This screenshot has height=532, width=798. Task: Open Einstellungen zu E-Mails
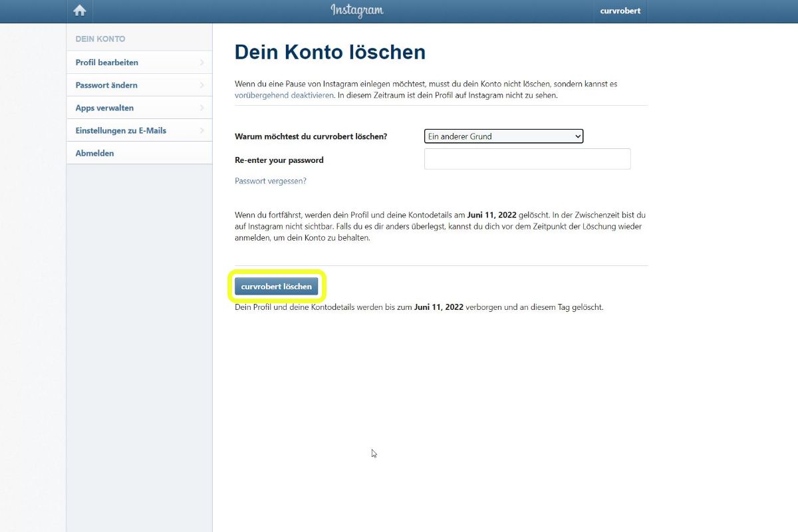click(120, 130)
